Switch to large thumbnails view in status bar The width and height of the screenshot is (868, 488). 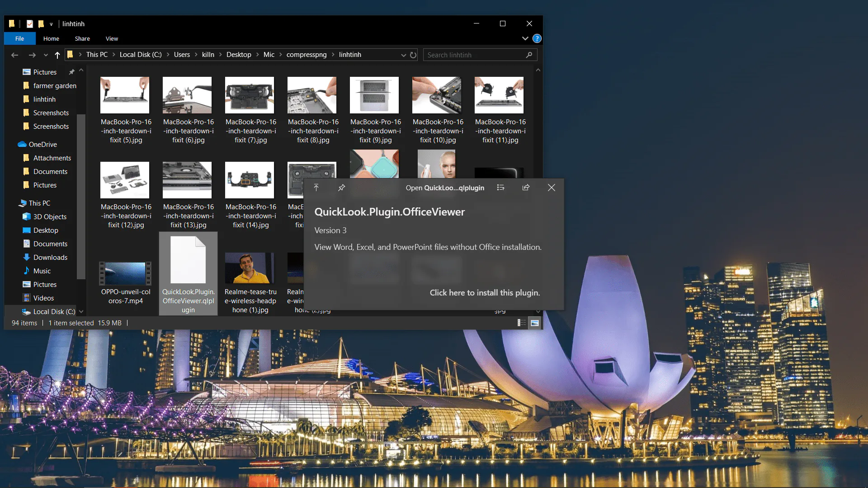click(534, 323)
